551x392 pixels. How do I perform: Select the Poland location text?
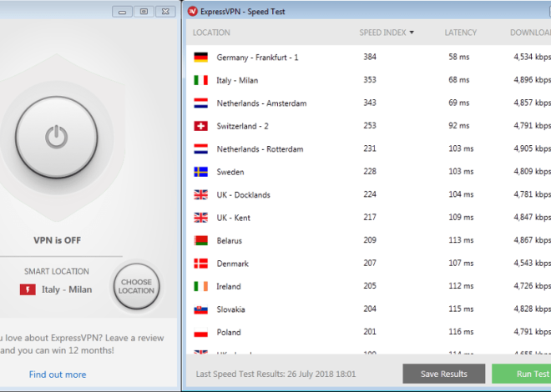point(229,332)
